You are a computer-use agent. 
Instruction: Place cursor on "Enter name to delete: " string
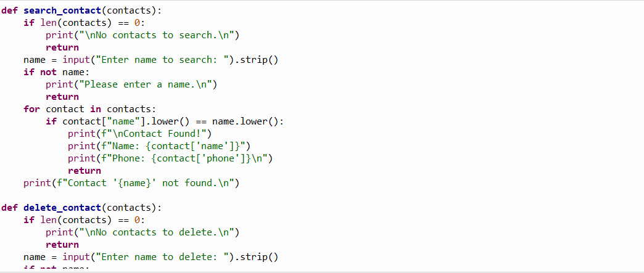(x=162, y=257)
